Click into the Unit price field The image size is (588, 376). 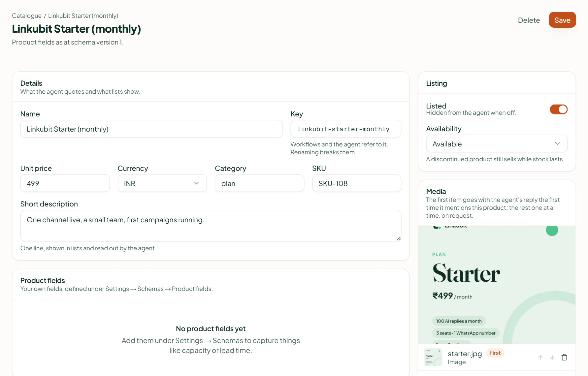coord(65,183)
